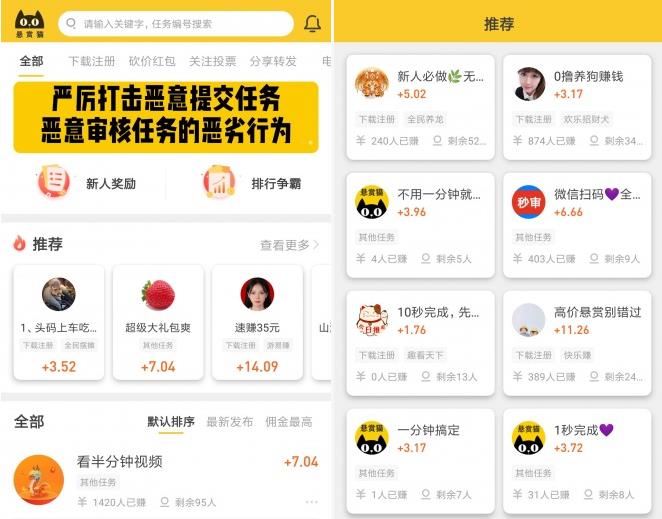The image size is (662, 519).
Task: Focus the keyword search input field
Action: click(176, 24)
